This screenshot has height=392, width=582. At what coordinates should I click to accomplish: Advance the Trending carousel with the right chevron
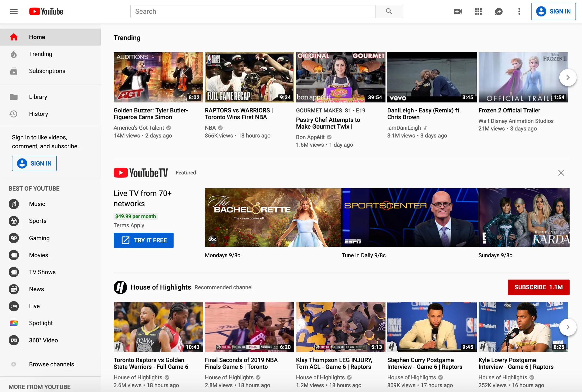(568, 77)
